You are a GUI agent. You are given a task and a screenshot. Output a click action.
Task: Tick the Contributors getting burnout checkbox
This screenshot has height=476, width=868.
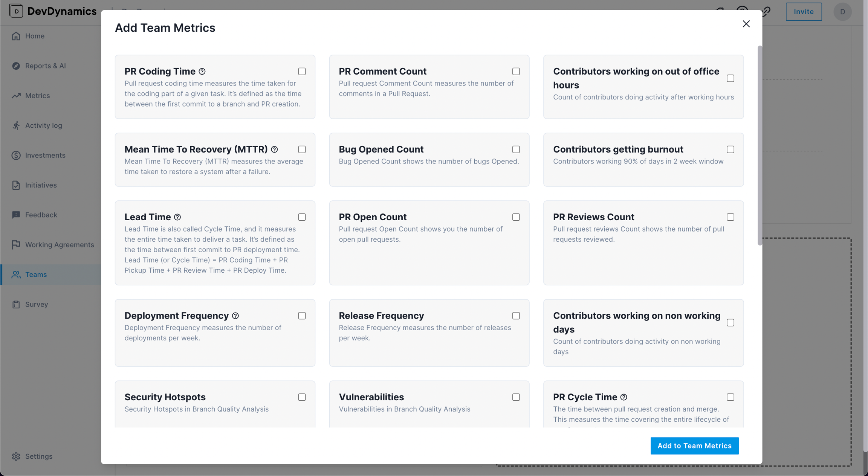(x=730, y=150)
